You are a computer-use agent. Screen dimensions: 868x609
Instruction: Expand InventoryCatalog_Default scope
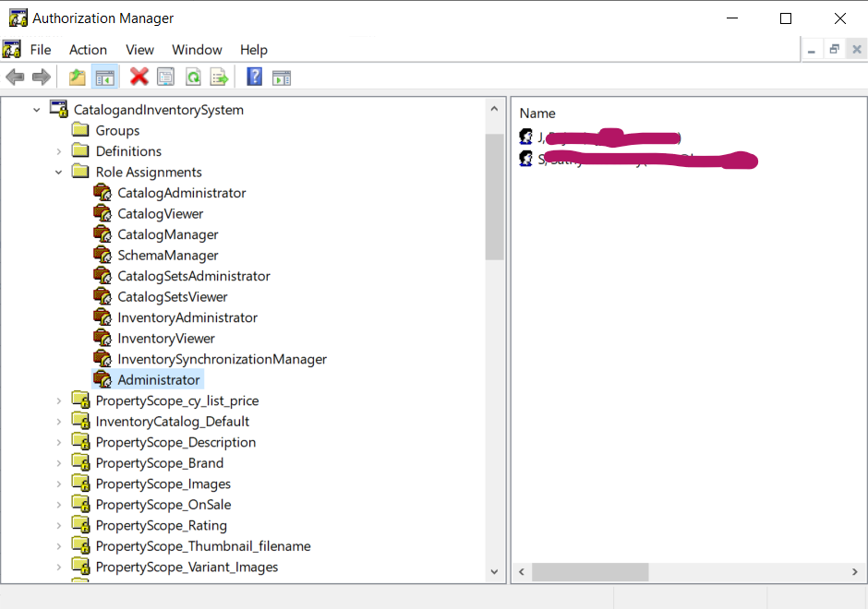pos(59,422)
